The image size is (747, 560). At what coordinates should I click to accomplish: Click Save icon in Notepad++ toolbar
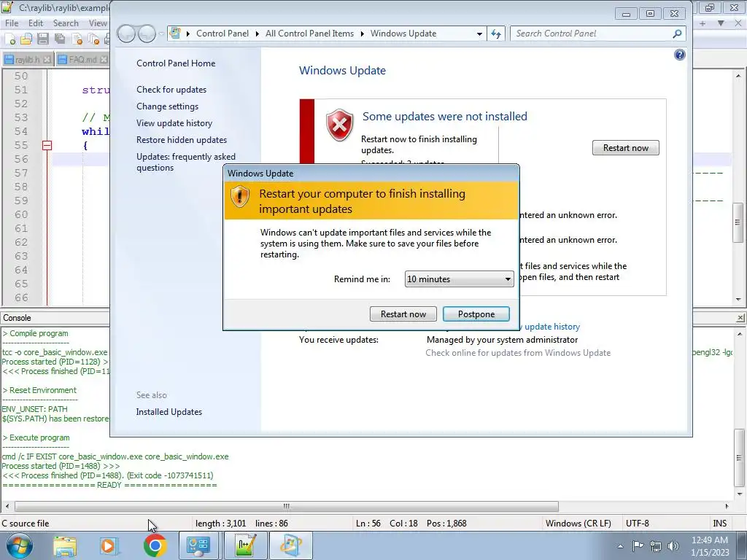click(x=43, y=39)
